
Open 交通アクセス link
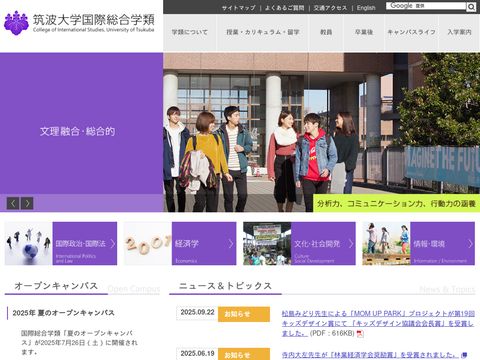tap(330, 8)
